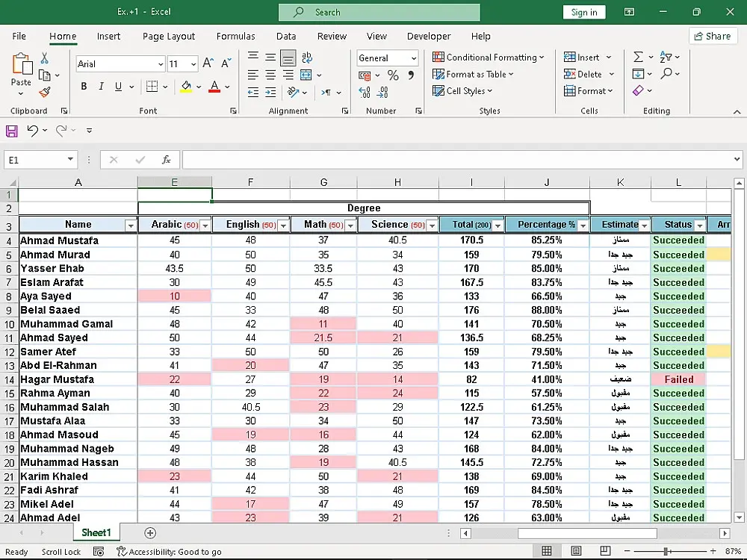Open Conditional Formatting options
Screen dimensions: 747x560
point(489,57)
